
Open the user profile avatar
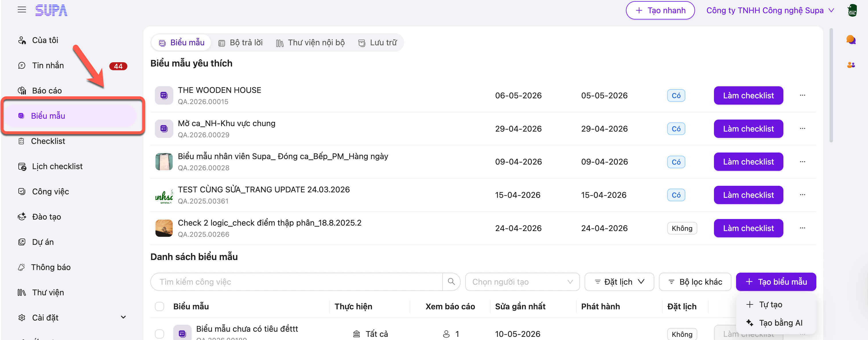click(x=852, y=10)
